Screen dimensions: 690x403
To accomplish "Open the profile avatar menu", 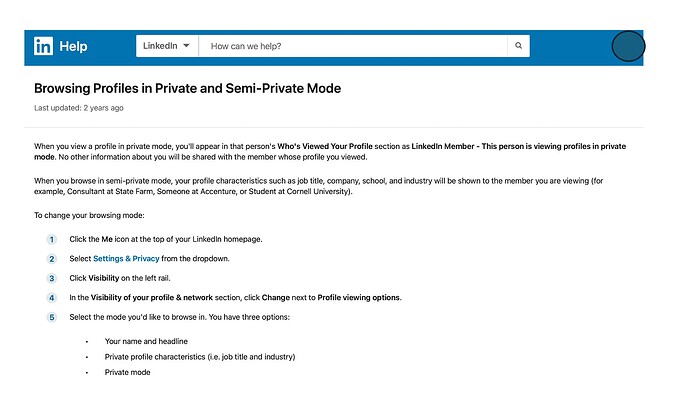I will 627,46.
